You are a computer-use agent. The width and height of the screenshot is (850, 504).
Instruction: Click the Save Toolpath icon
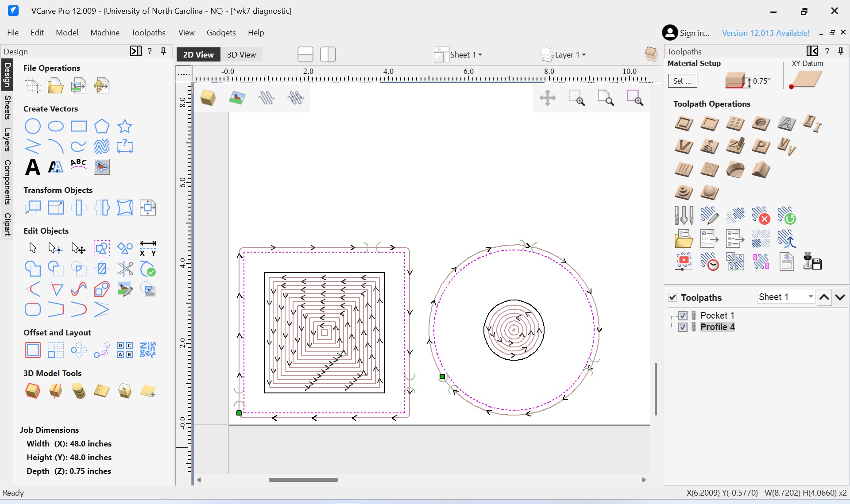[x=812, y=262]
